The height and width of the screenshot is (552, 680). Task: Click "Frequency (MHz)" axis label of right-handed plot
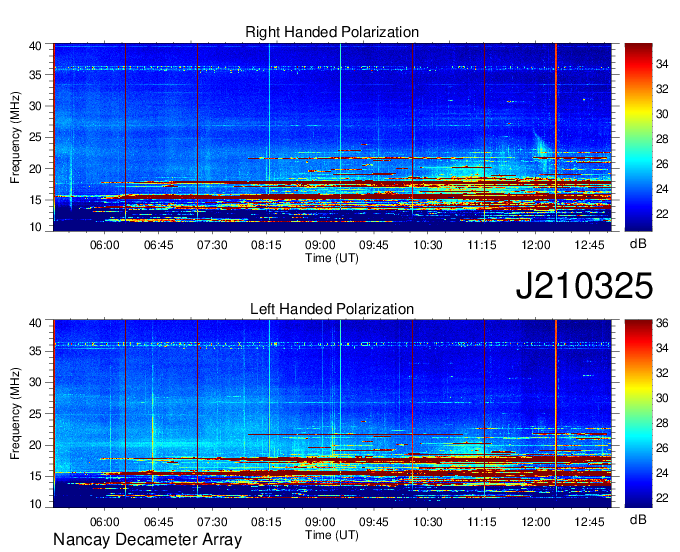(15, 137)
